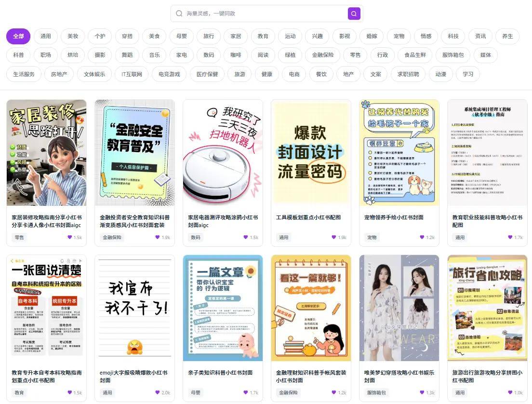
Task: Like the emoji big-text template
Action: [158, 392]
